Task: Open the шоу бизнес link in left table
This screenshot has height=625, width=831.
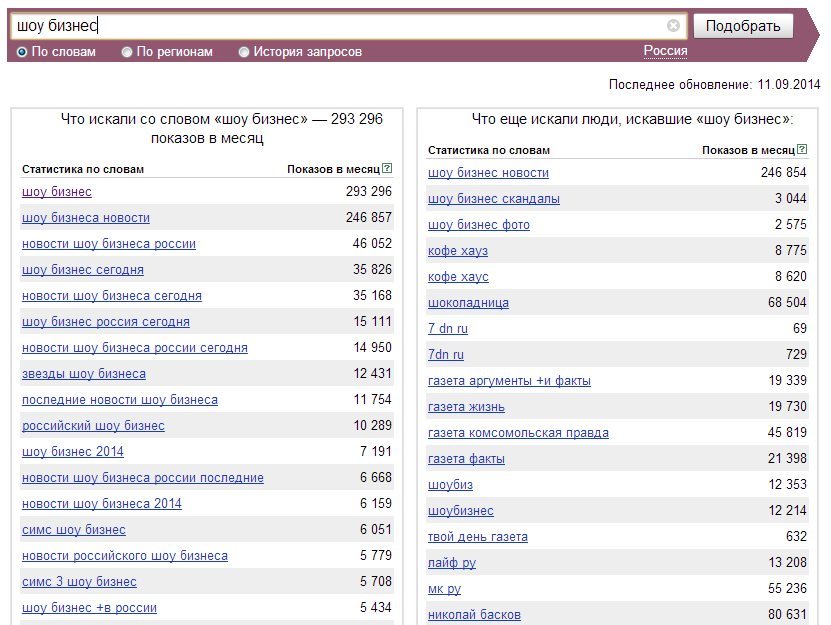Action: 57,191
